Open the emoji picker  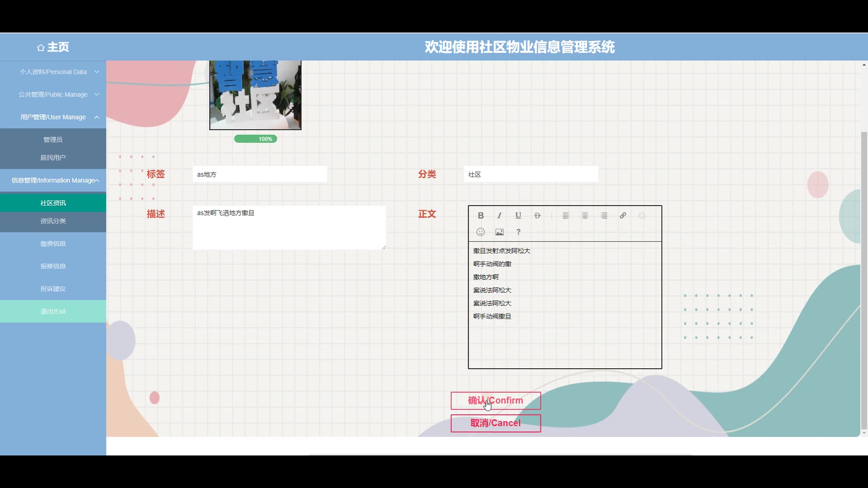pyautogui.click(x=481, y=232)
